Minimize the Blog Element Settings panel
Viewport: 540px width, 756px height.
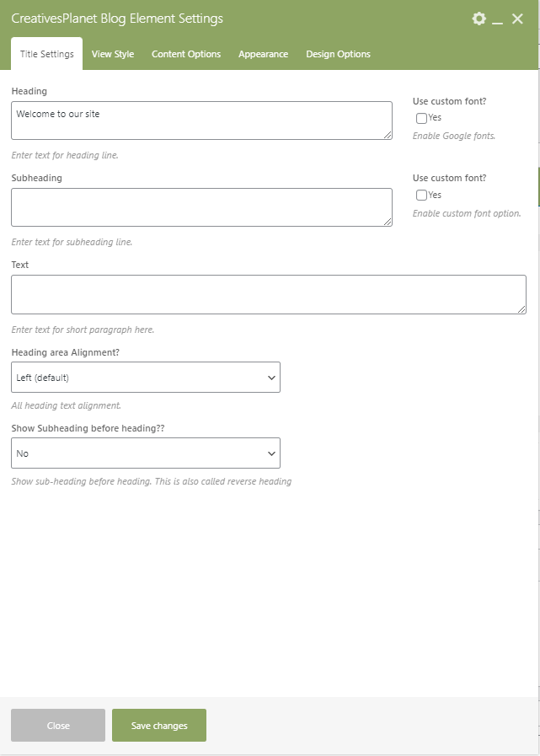click(498, 19)
